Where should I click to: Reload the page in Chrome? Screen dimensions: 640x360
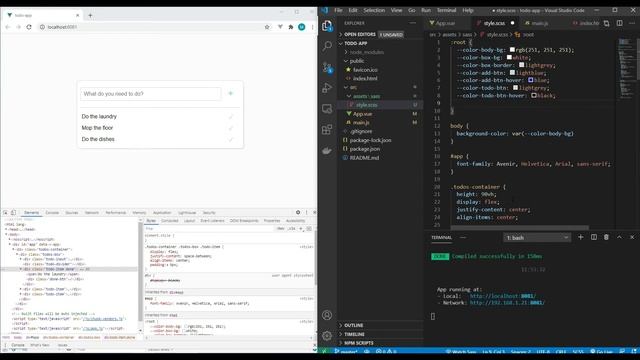29,27
